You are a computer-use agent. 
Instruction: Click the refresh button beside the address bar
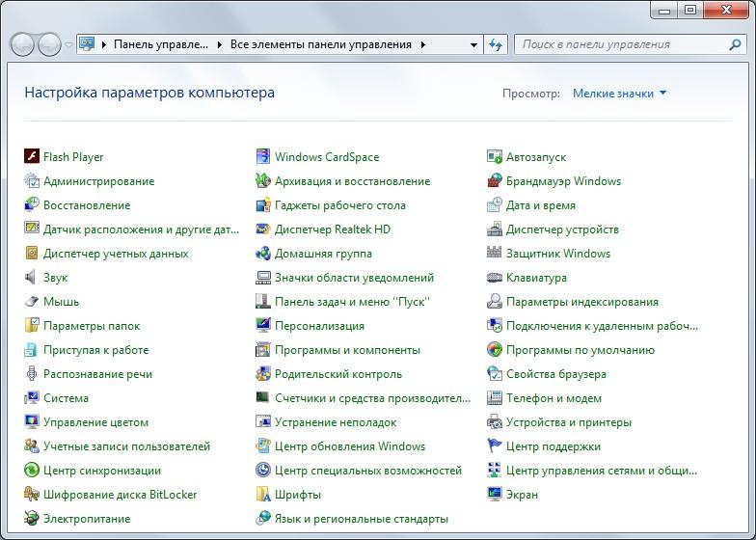[x=496, y=44]
